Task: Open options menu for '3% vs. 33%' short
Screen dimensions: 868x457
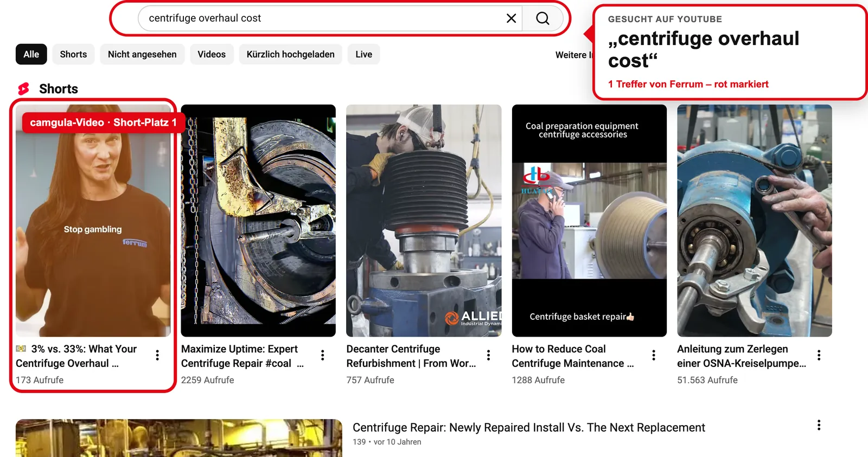Action: pos(157,355)
